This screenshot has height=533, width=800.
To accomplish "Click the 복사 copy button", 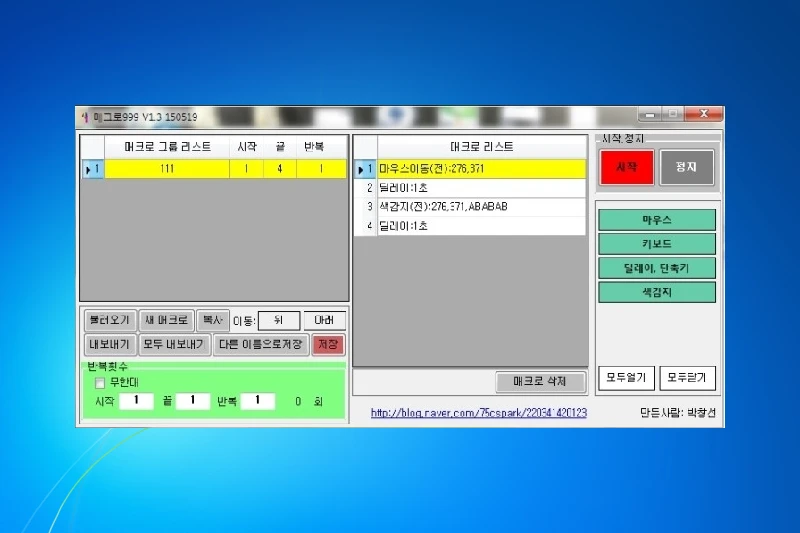I will pyautogui.click(x=213, y=320).
